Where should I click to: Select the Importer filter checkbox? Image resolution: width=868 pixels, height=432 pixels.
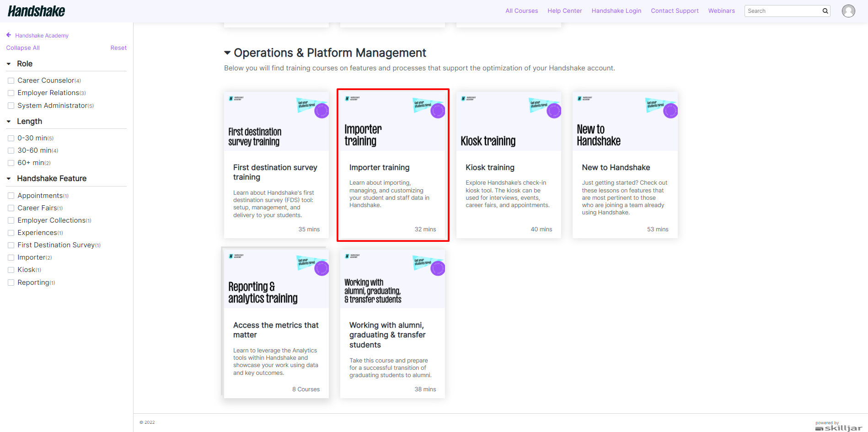[x=11, y=258]
